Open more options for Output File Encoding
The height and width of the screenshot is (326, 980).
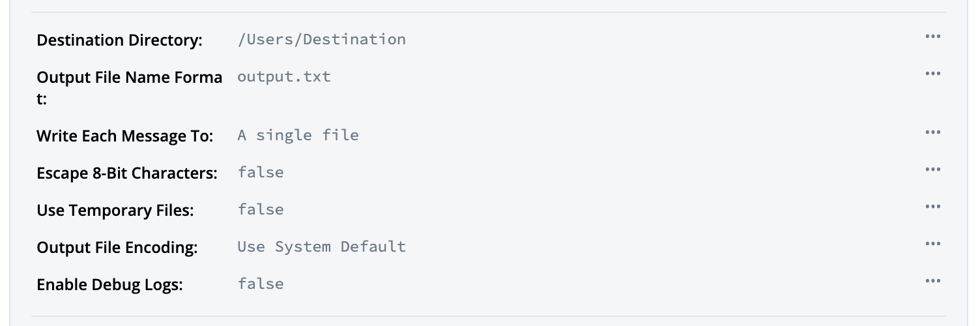point(932,244)
